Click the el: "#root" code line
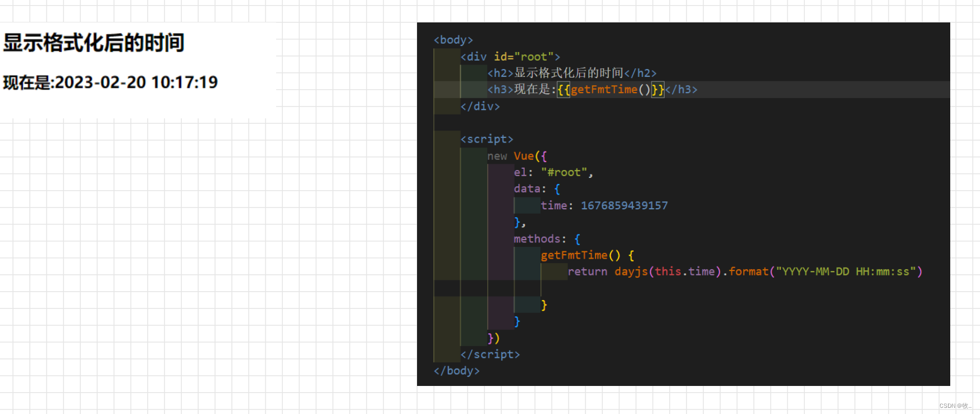This screenshot has width=980, height=414. coord(553,172)
